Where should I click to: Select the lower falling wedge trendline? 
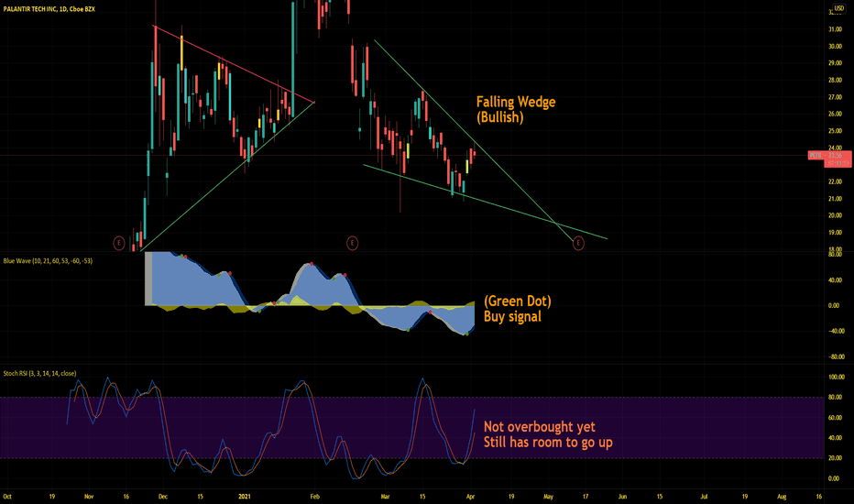pos(485,202)
